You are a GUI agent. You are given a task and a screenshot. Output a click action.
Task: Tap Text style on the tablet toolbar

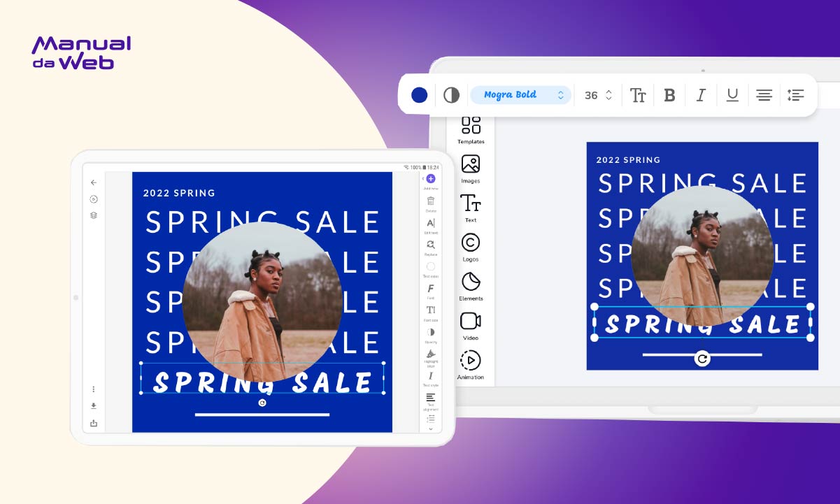[x=431, y=378]
